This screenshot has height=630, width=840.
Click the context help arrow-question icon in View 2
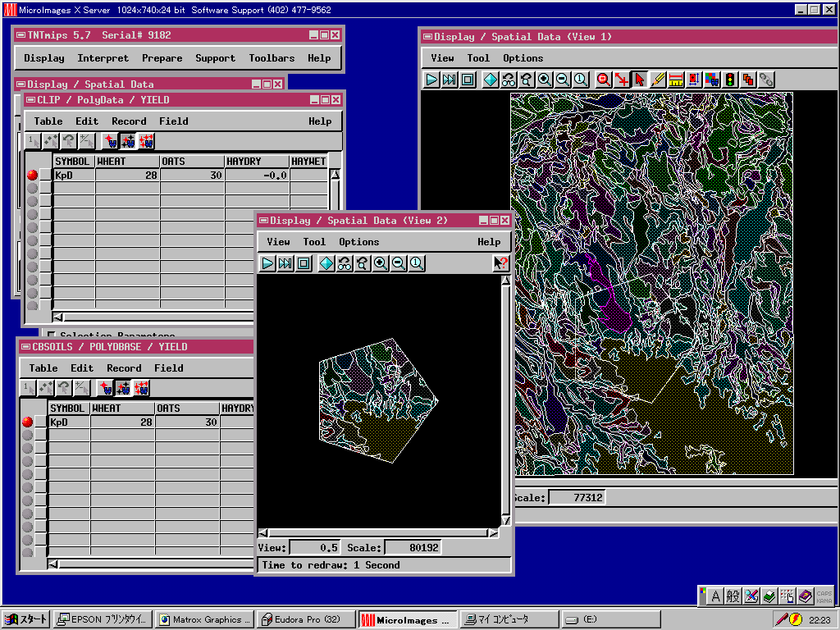pyautogui.click(x=500, y=263)
